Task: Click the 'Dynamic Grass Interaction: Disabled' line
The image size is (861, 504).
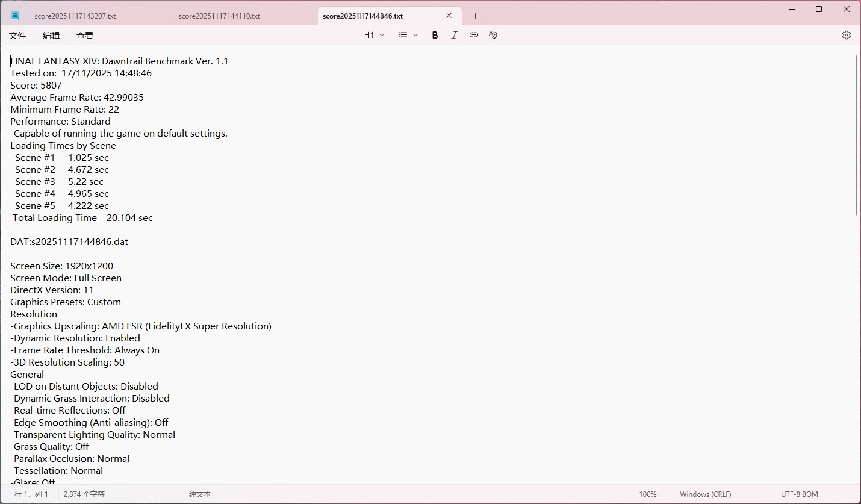Action: 90,398
